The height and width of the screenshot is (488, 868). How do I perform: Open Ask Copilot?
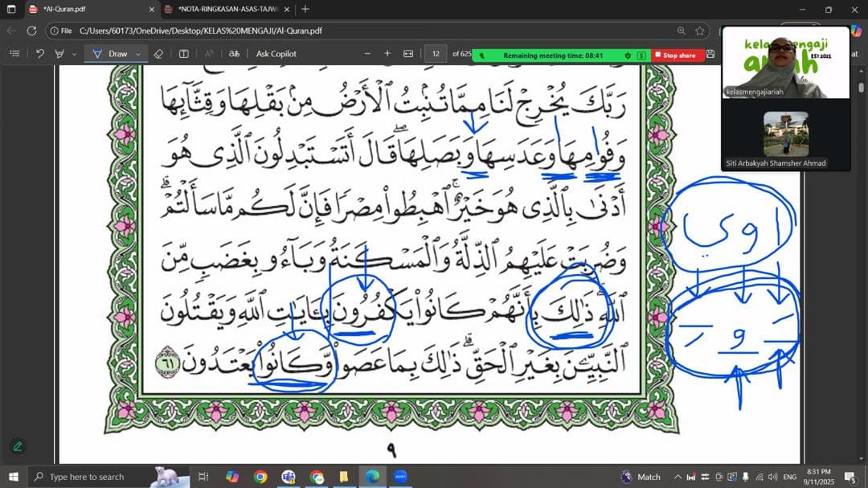coord(276,54)
